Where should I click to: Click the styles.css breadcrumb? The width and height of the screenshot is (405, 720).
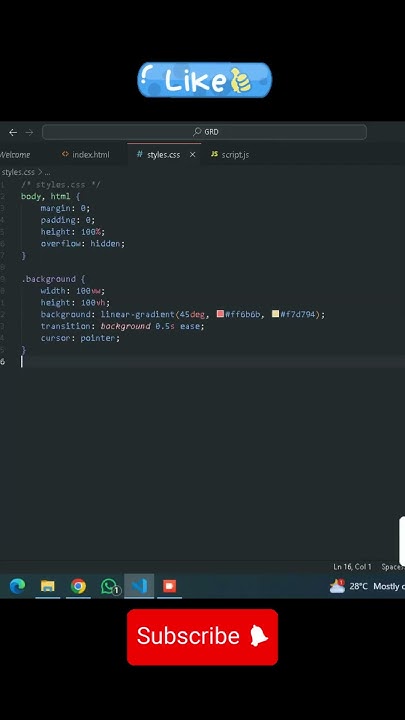(18, 172)
